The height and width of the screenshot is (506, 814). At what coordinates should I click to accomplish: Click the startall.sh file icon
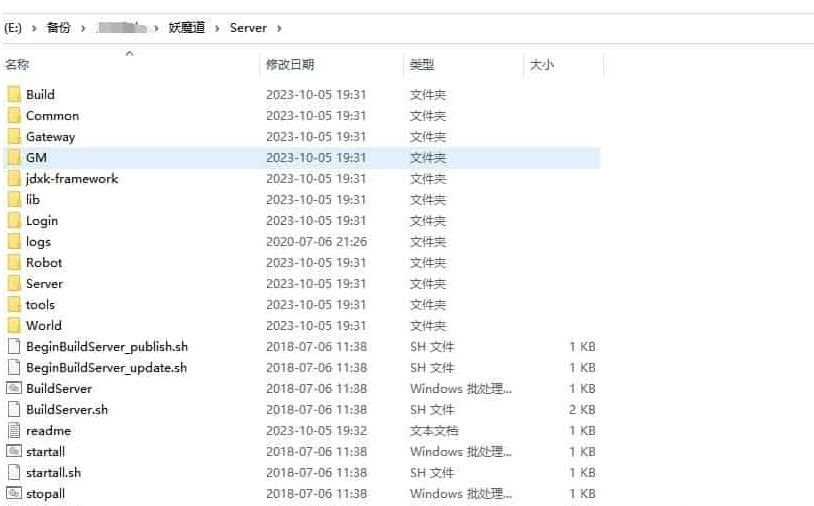coord(15,473)
